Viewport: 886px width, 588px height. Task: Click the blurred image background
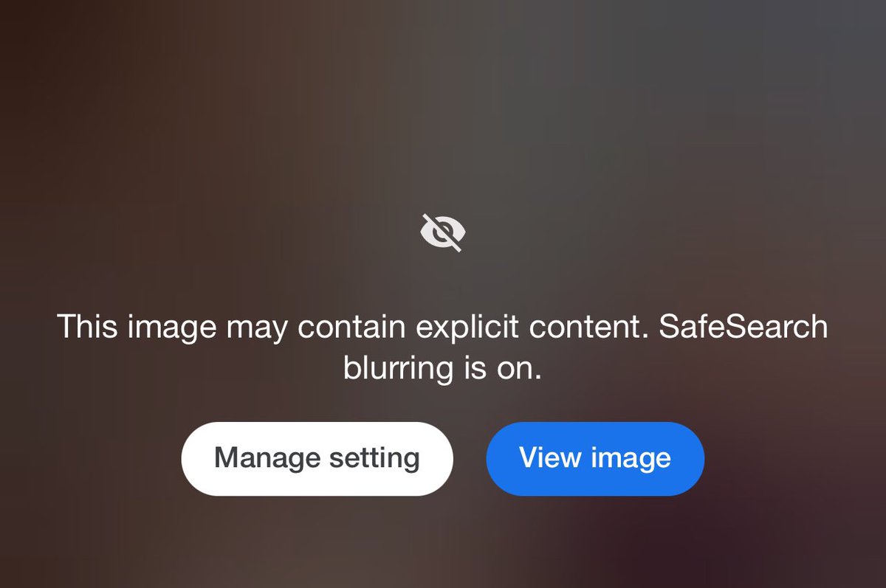[x=443, y=111]
